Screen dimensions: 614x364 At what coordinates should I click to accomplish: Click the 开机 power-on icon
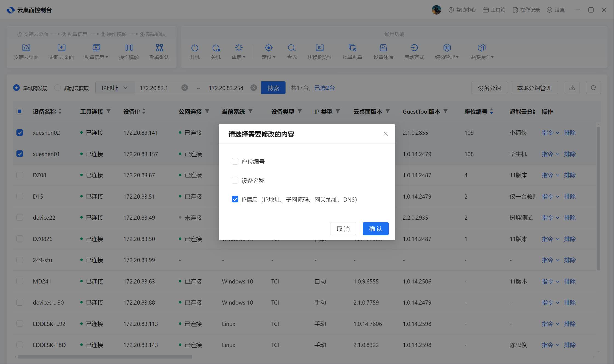click(x=195, y=48)
